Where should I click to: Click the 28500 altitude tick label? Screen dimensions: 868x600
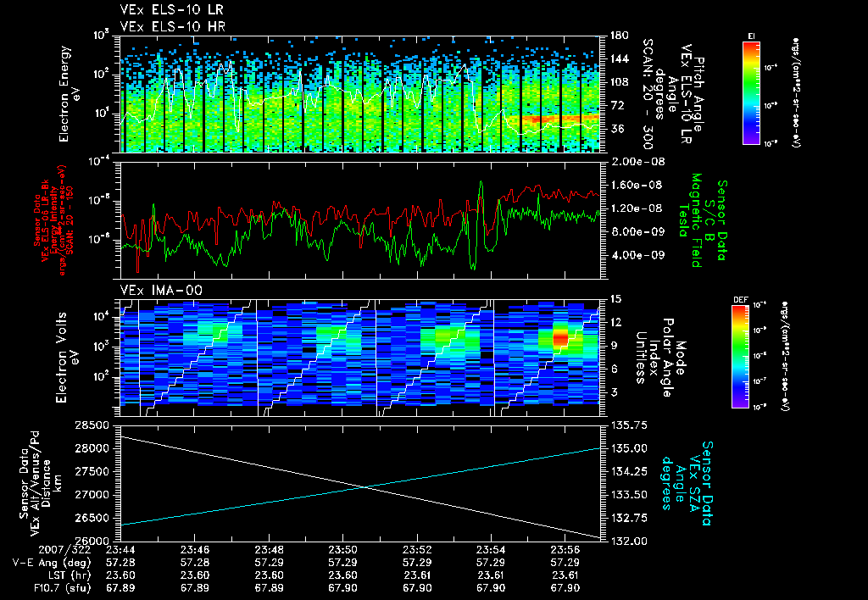92,425
